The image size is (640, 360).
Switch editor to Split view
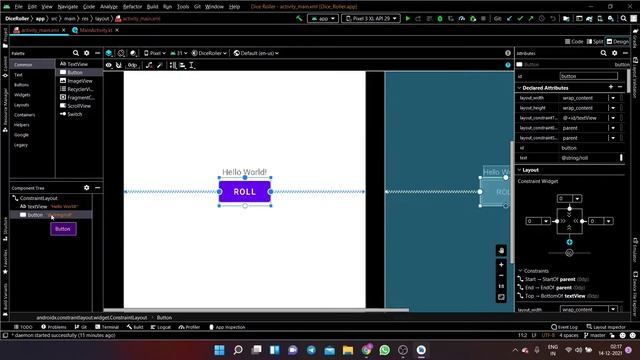[x=595, y=42]
